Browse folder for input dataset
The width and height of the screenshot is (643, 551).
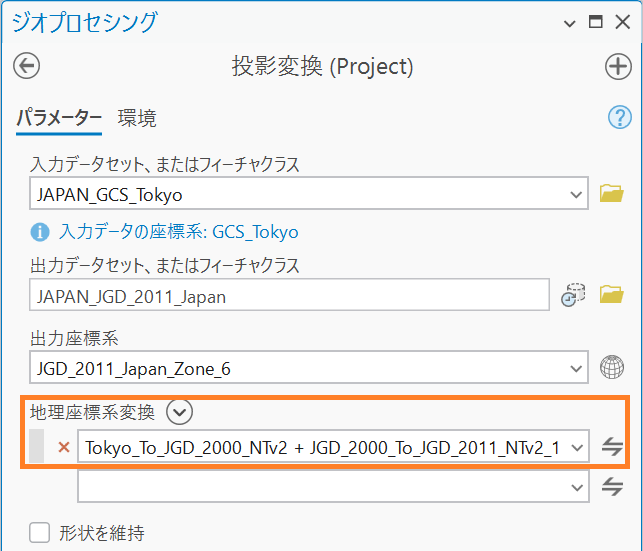coord(611,194)
